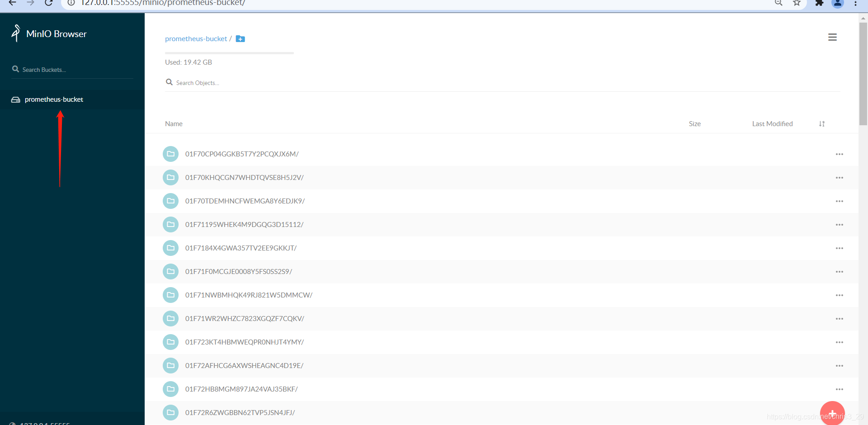The height and width of the screenshot is (425, 868).
Task: Open folder 01F71195WHEK4M9DGQG3D15112/
Action: coord(244,225)
